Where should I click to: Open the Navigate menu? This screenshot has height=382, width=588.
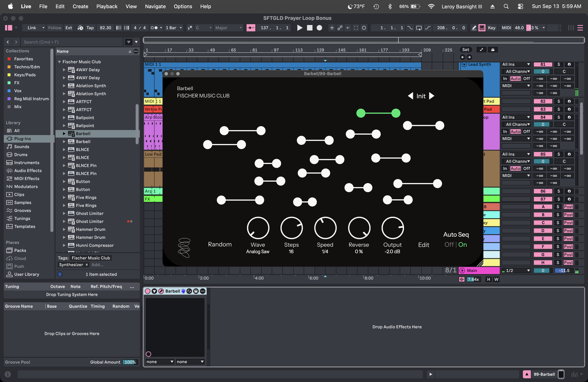[x=155, y=6]
